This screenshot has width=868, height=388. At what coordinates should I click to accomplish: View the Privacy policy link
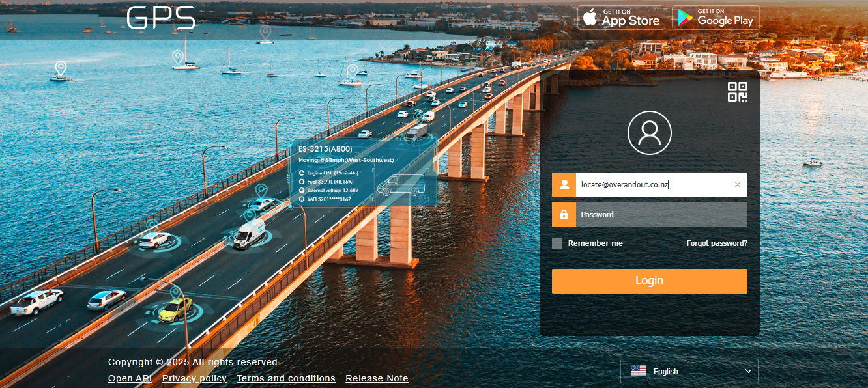point(194,378)
